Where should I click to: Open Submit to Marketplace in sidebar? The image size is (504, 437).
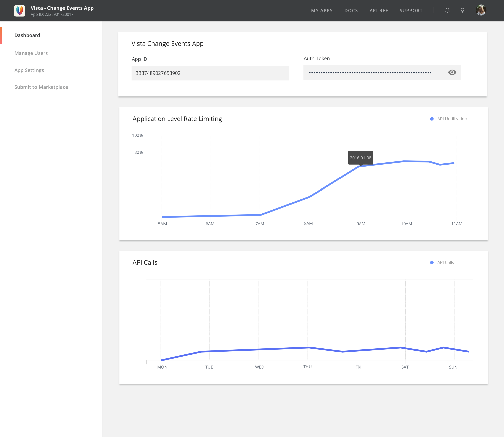[x=41, y=87]
